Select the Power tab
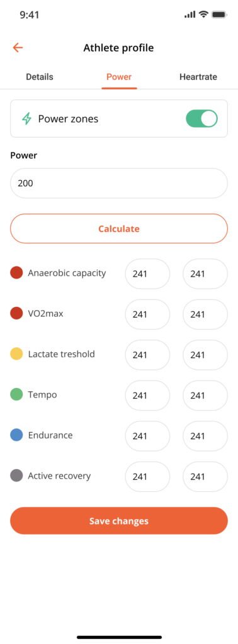Screen dimensions: 238x644 [x=119, y=77]
